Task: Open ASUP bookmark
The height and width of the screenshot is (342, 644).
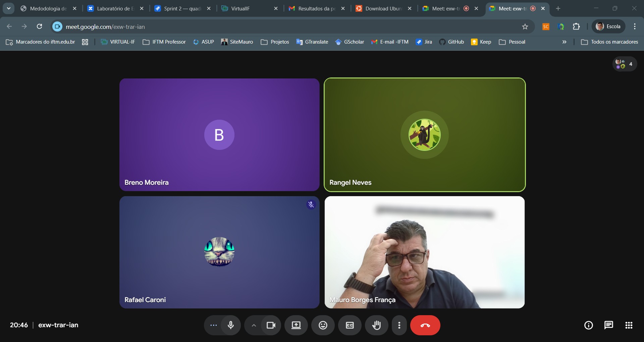Action: (204, 42)
